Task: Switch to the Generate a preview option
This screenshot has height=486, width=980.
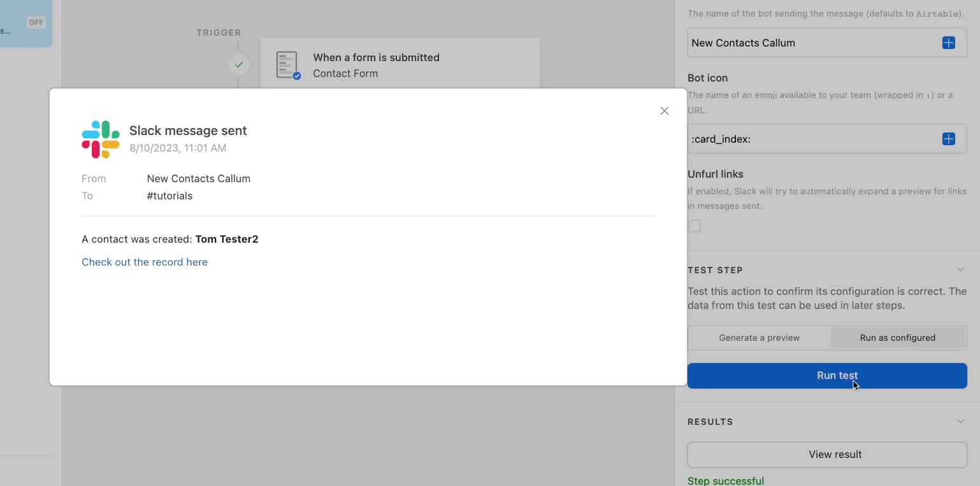Action: tap(759, 338)
